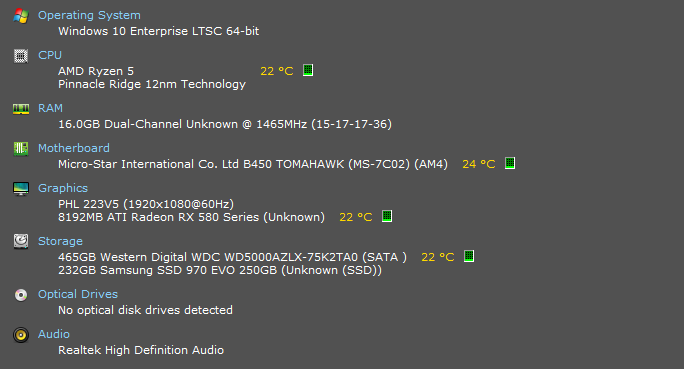Click the Optical Drives disc icon

(21, 295)
